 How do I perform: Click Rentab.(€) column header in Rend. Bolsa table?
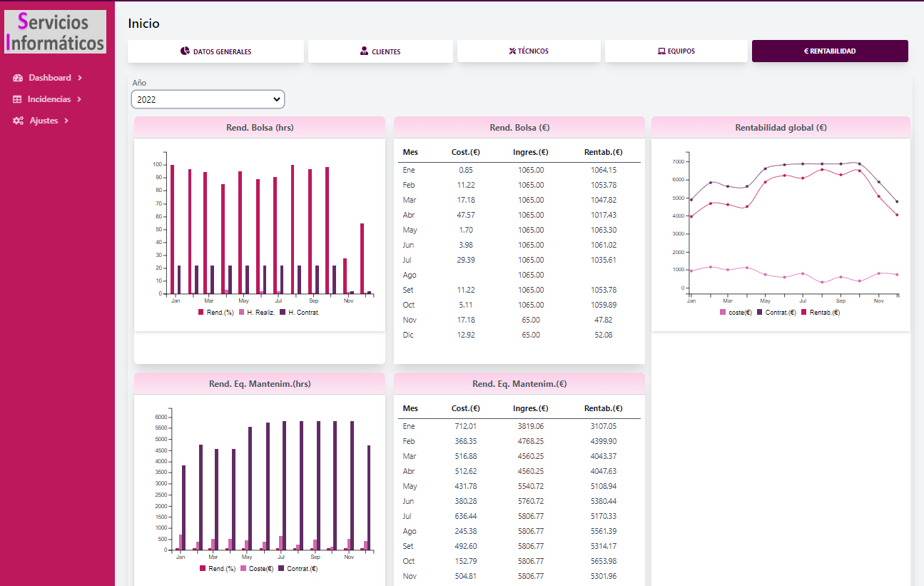604,152
